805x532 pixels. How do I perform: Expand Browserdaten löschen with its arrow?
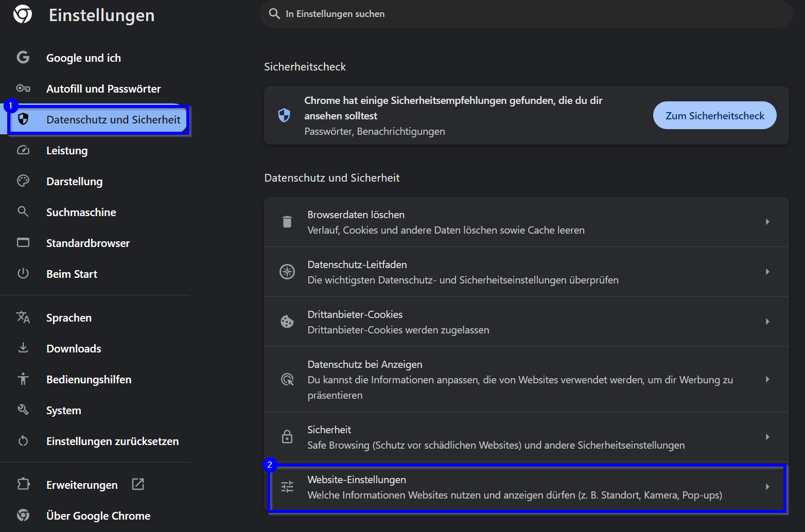[767, 222]
